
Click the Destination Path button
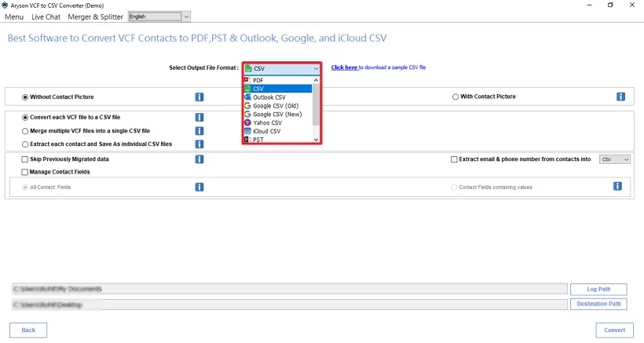[x=598, y=304]
